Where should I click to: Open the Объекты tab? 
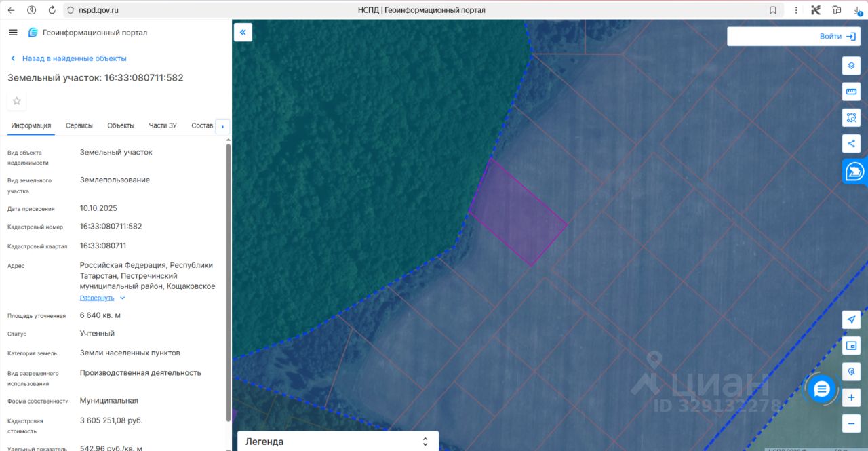click(121, 125)
